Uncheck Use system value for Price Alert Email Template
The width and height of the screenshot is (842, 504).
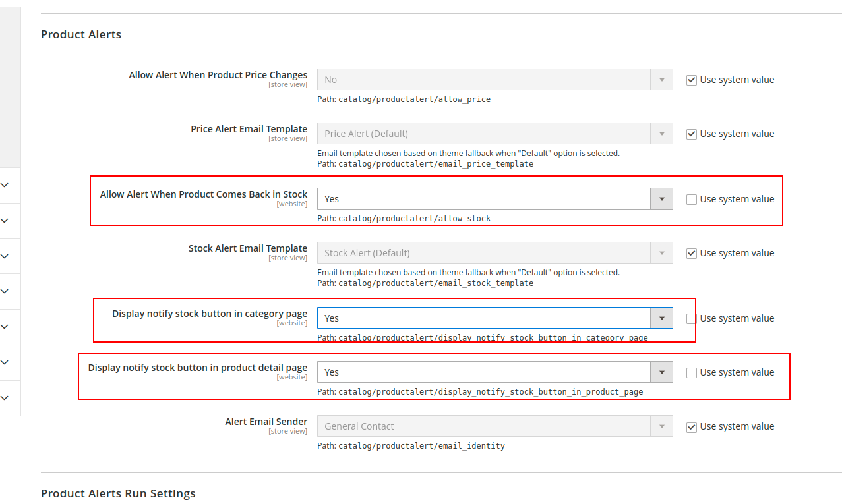[x=692, y=134]
